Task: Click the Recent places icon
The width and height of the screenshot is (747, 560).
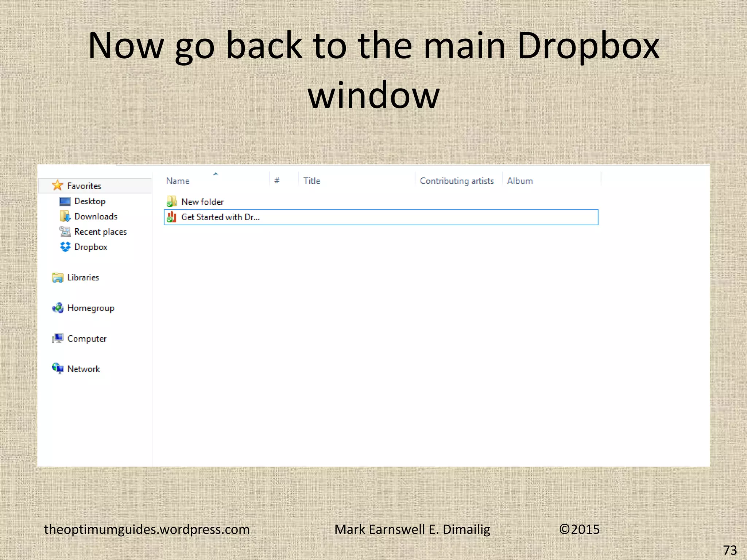Action: (x=65, y=232)
